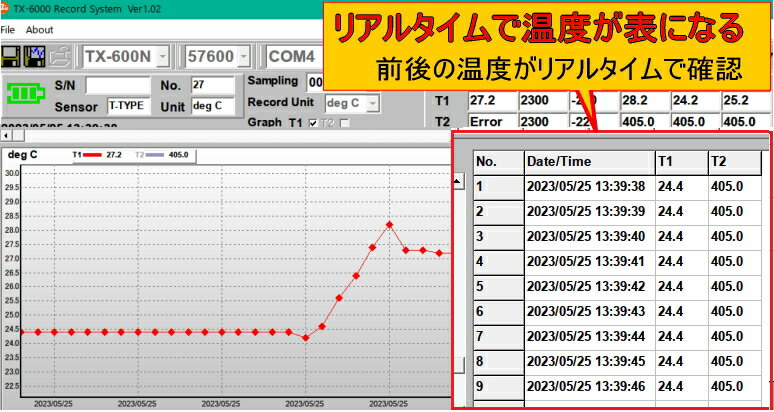The height and width of the screenshot is (412, 774).
Task: Click the open folder toolbar icon
Action: [x=61, y=55]
